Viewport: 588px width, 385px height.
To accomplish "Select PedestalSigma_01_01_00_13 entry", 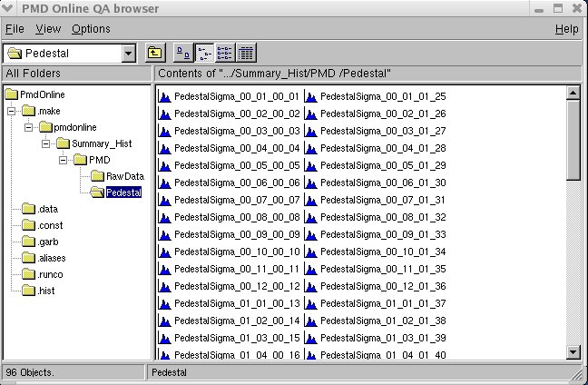I will pyautogui.click(x=230, y=303).
